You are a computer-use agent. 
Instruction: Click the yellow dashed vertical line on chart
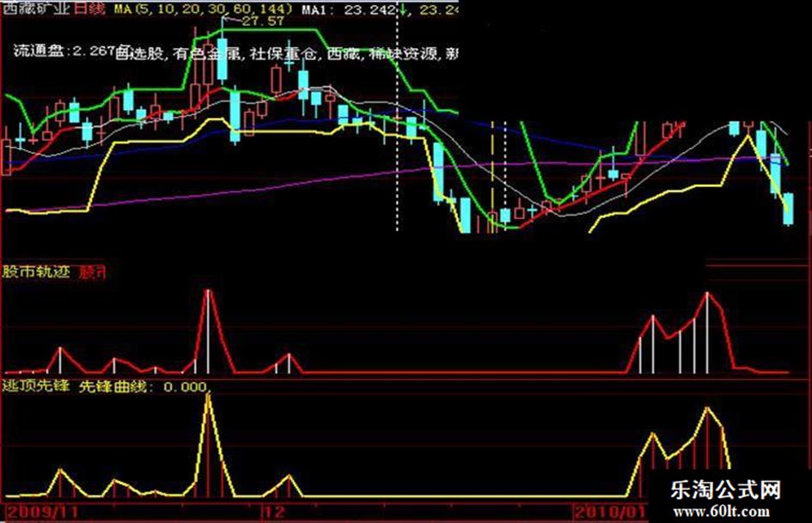(492, 176)
